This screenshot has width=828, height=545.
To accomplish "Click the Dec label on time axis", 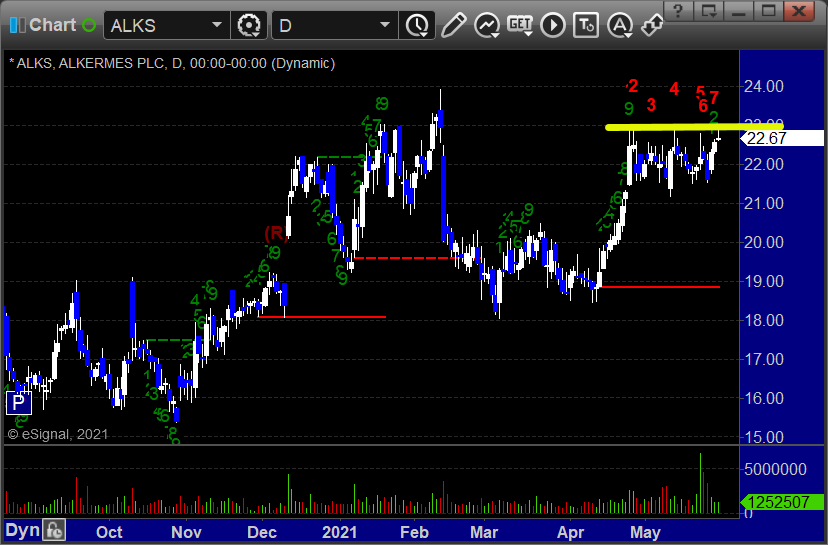I will (x=262, y=532).
